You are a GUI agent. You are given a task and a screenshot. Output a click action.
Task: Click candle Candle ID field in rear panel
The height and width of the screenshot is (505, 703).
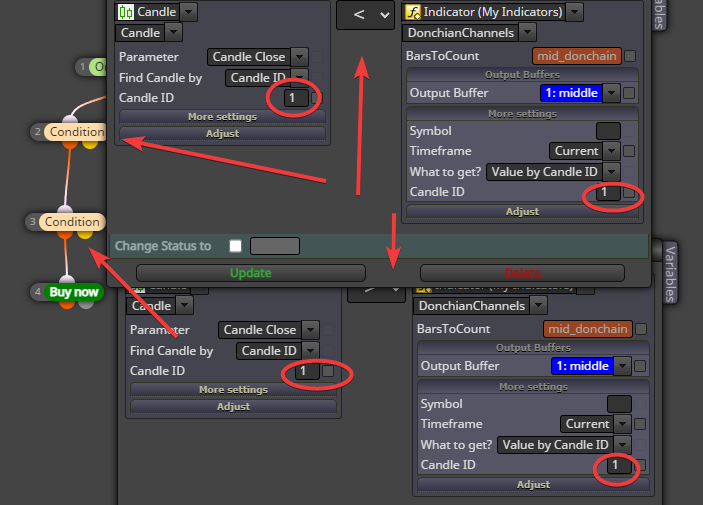click(308, 371)
